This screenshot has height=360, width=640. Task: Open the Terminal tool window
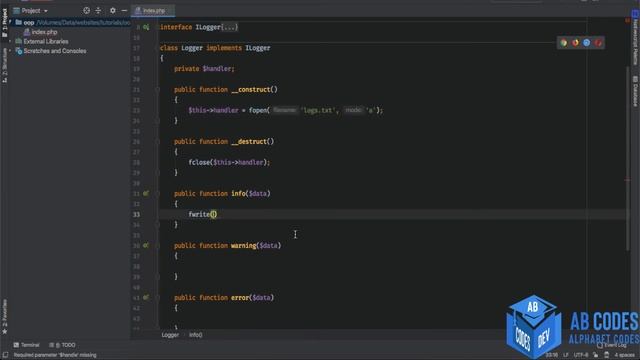pos(27,345)
